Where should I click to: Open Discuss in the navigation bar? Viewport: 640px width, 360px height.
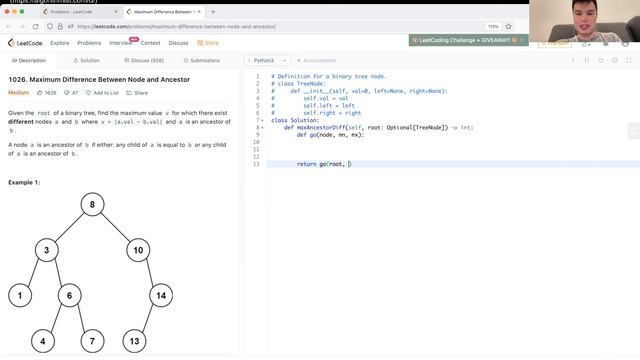click(178, 43)
